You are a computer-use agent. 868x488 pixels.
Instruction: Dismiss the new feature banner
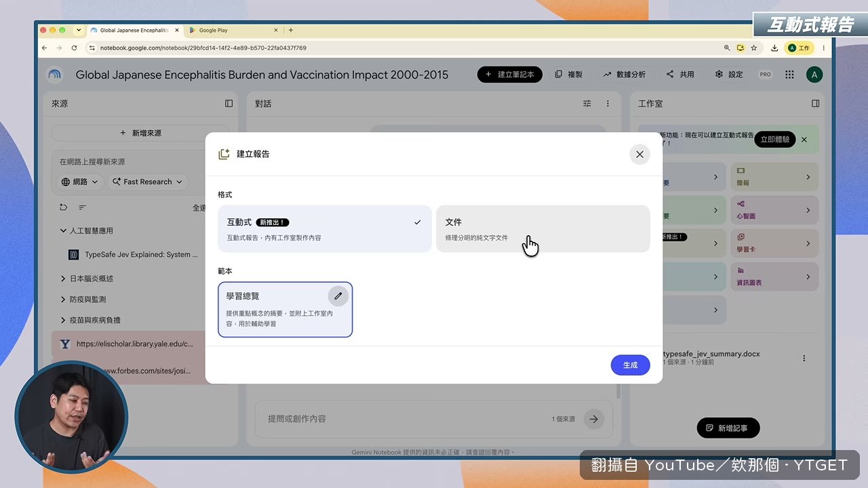804,139
